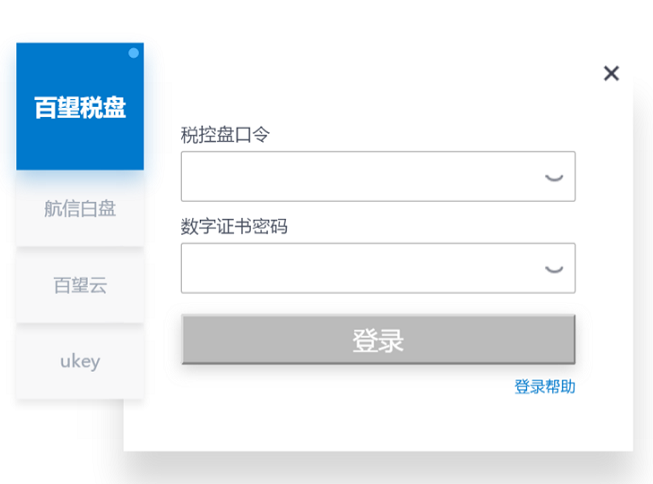Switch to the 航信白盘 tab
The height and width of the screenshot is (484, 653).
[80, 208]
